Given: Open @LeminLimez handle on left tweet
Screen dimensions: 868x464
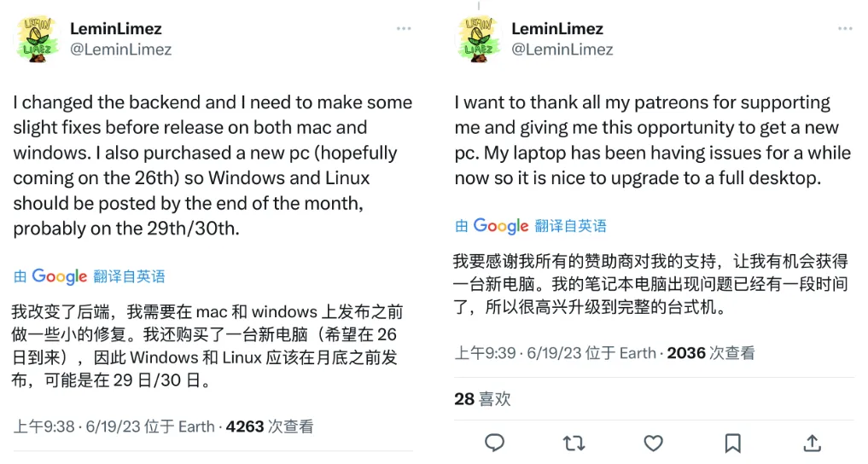Looking at the screenshot, I should click(x=120, y=49).
